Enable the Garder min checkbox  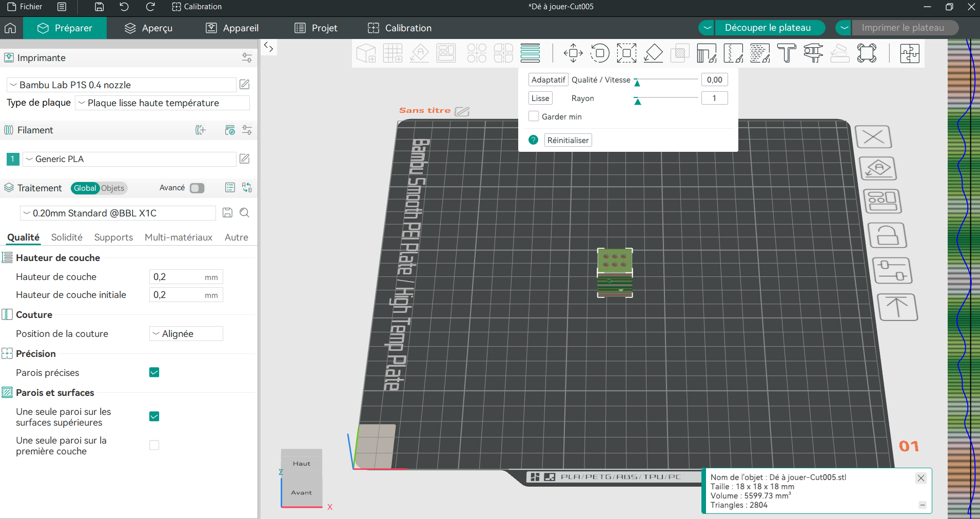point(534,116)
